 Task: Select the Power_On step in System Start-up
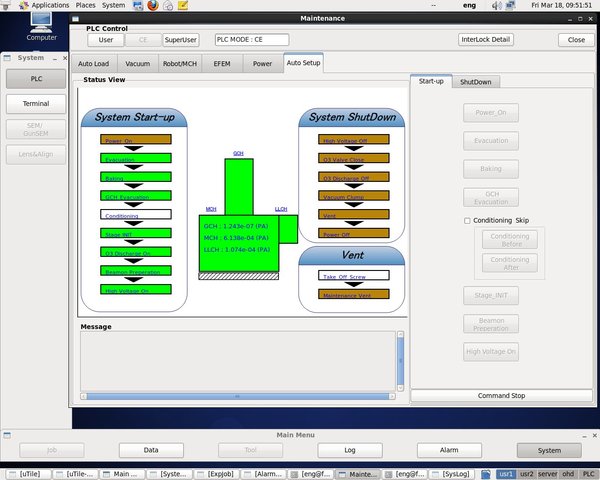(x=136, y=140)
